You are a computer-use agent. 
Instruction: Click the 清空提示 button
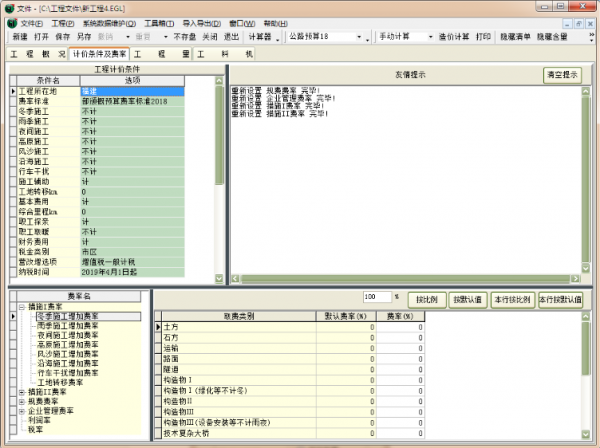pyautogui.click(x=562, y=75)
